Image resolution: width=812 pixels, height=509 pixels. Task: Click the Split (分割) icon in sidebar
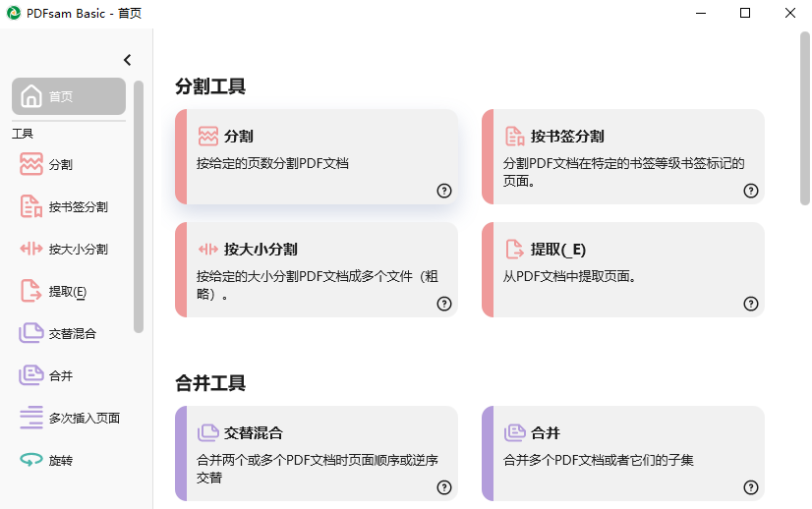point(31,165)
